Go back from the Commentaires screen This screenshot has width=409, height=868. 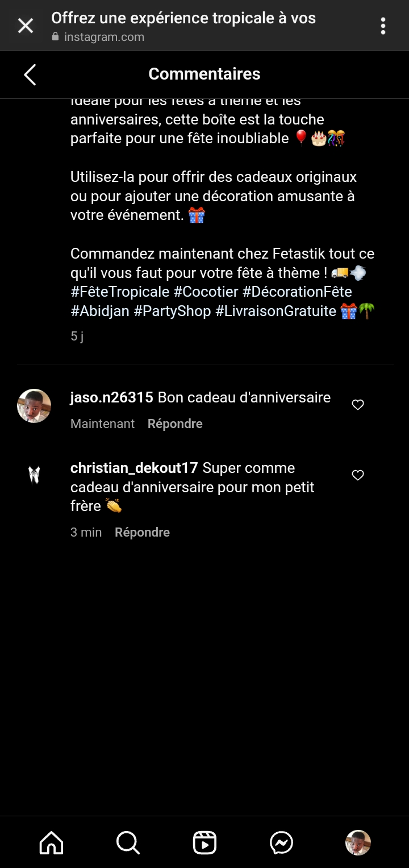tap(30, 74)
